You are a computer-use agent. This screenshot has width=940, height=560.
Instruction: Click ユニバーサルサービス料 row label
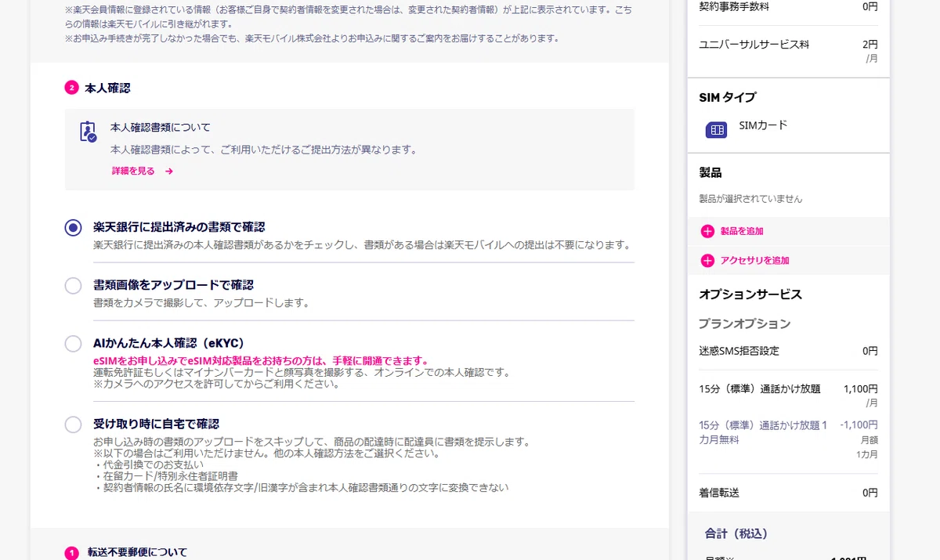[x=754, y=45]
